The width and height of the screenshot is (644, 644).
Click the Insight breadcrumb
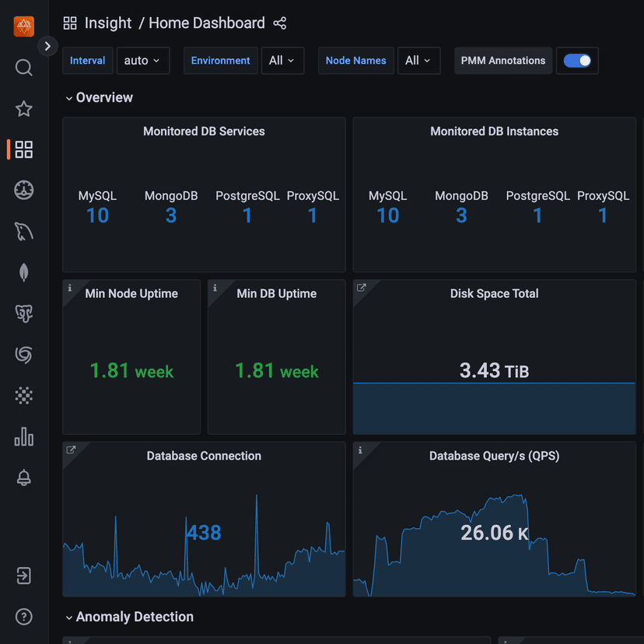108,23
